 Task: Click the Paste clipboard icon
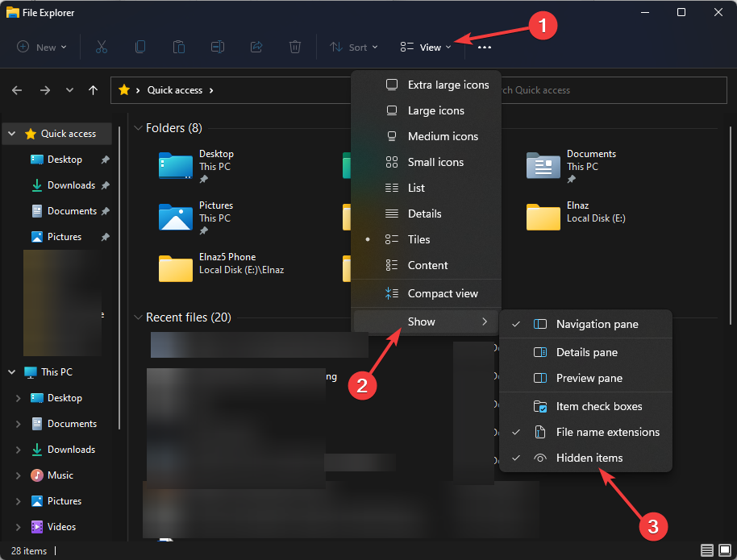tap(179, 47)
